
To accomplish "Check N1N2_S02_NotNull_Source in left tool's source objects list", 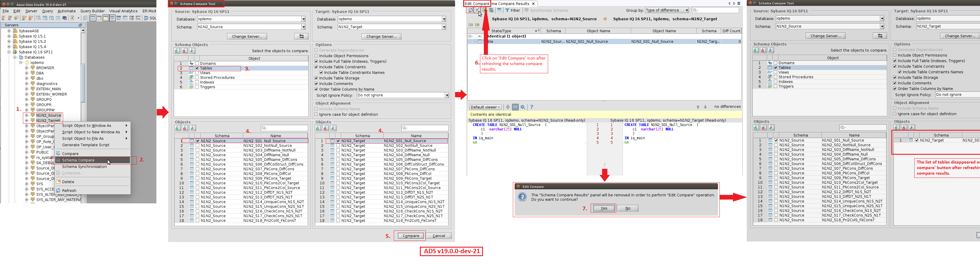I will pos(197,146).
